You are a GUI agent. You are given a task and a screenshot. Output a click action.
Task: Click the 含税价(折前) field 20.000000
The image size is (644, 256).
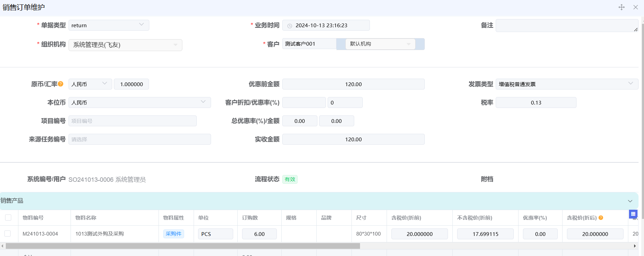tap(420, 234)
